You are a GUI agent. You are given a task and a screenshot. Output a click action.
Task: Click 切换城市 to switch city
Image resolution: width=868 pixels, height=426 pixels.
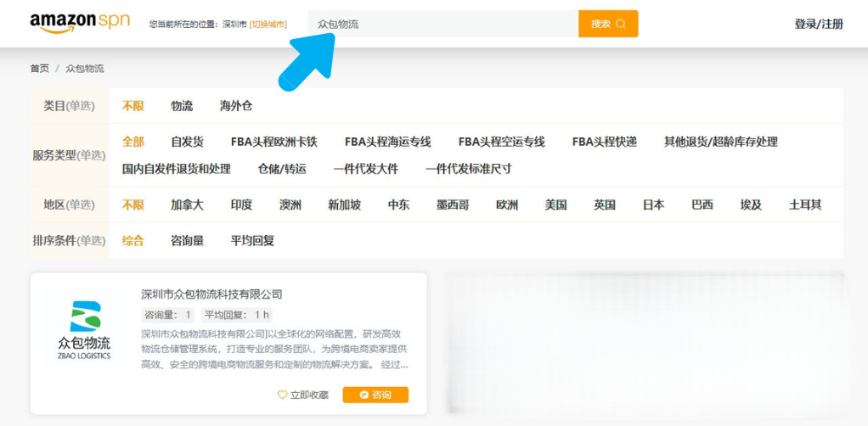coord(268,25)
